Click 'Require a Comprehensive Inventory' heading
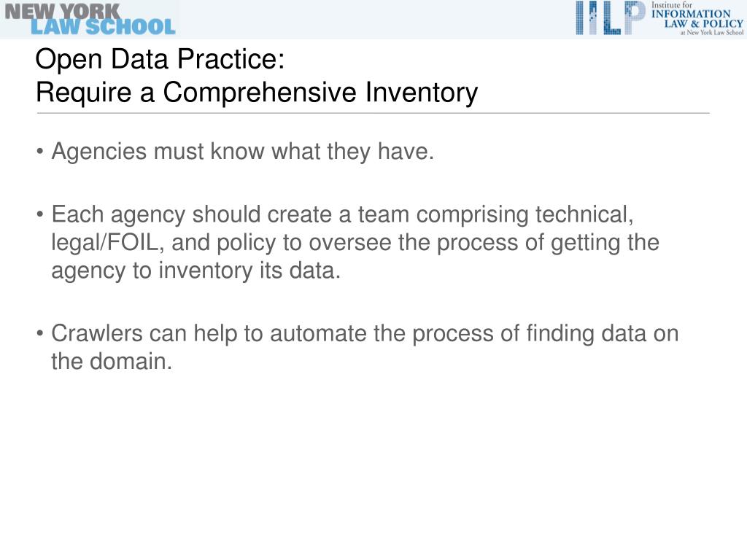Viewport: 747px width, 560px height. tap(257, 93)
